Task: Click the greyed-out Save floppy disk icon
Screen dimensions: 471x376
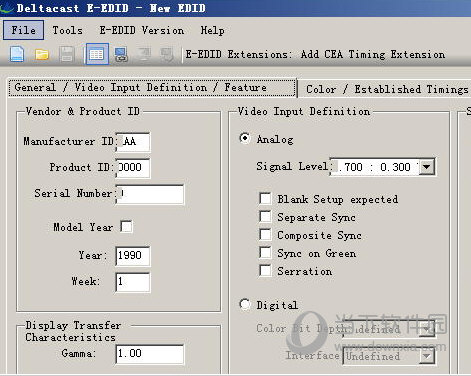Action: 67,54
